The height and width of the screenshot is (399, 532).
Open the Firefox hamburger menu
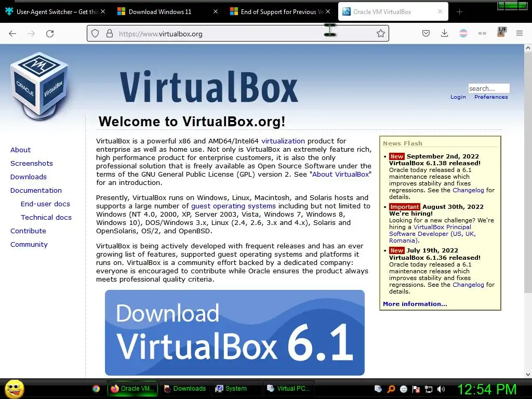[520, 33]
